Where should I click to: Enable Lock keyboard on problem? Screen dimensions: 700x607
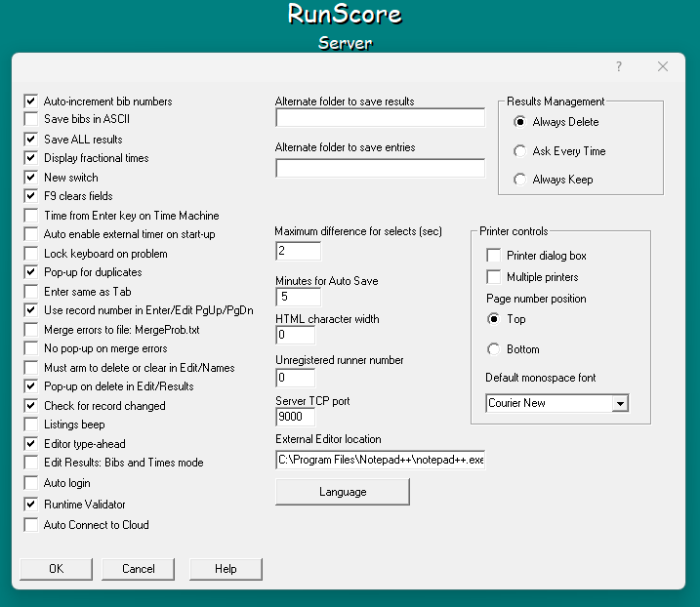point(31,254)
